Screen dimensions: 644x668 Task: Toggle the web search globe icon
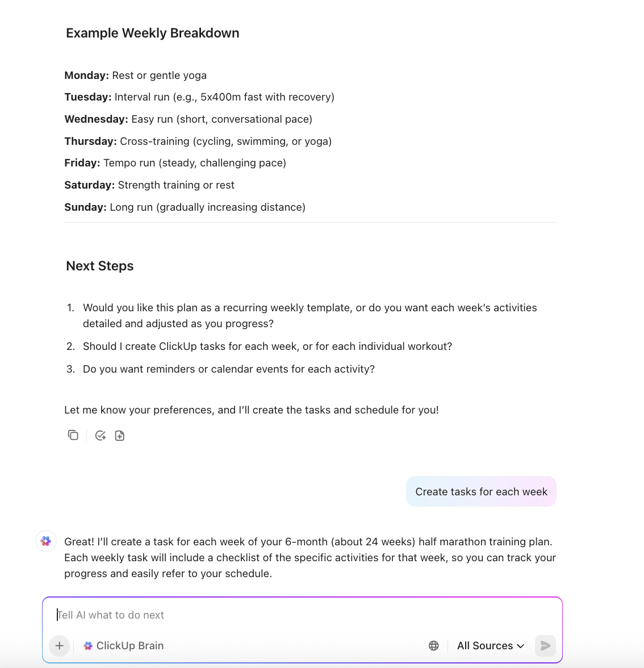[433, 646]
